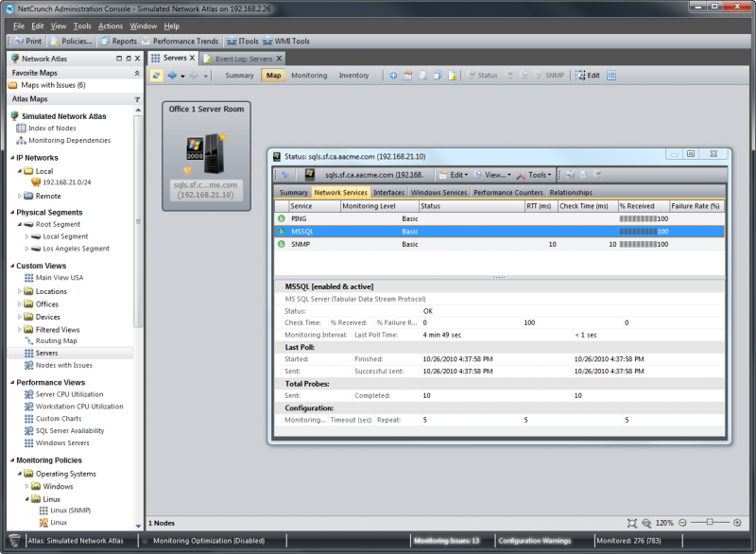Open the back arrow history dropdown
756x554 pixels.
(x=182, y=76)
